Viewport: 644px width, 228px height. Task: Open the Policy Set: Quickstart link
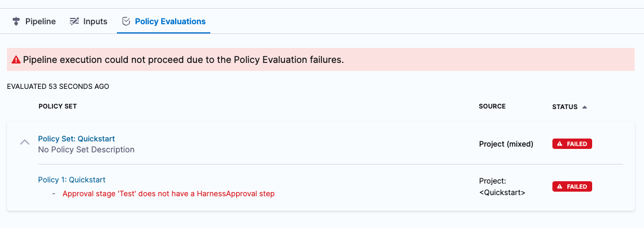coord(77,139)
